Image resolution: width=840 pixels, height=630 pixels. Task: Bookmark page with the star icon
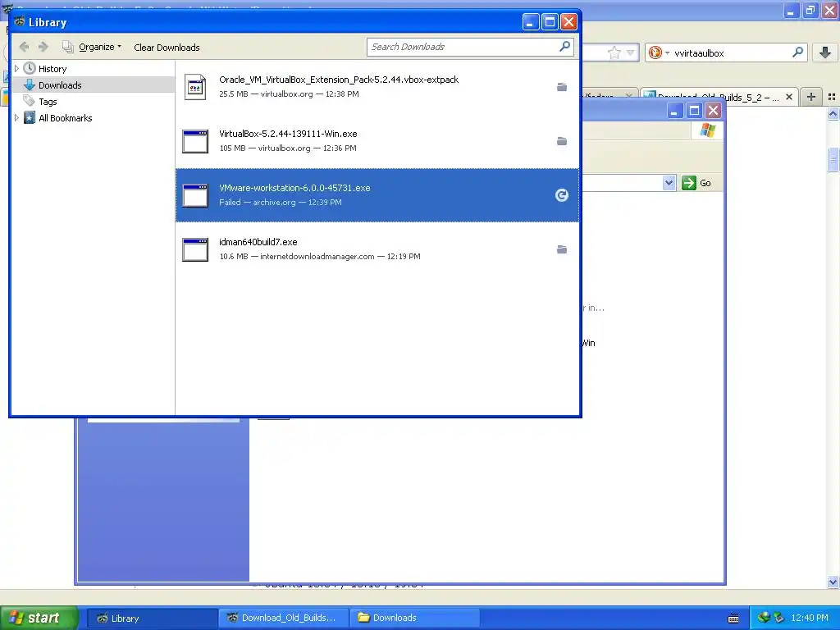click(x=614, y=52)
